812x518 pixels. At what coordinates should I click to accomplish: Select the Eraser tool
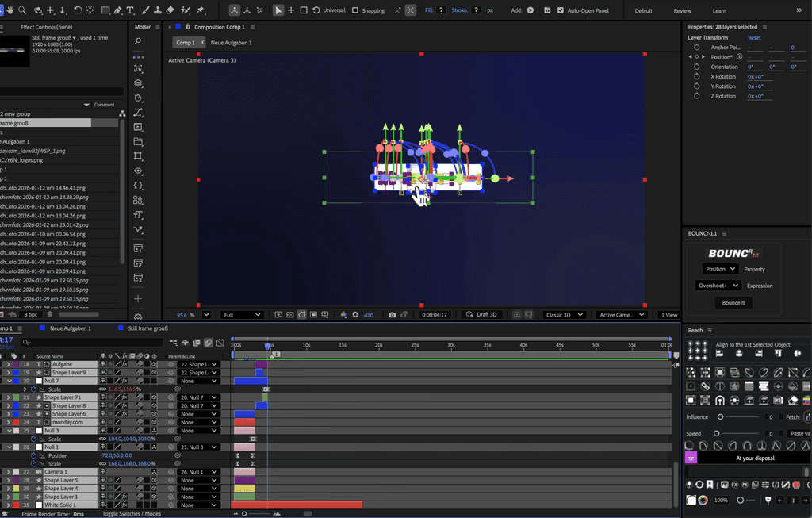[x=170, y=10]
